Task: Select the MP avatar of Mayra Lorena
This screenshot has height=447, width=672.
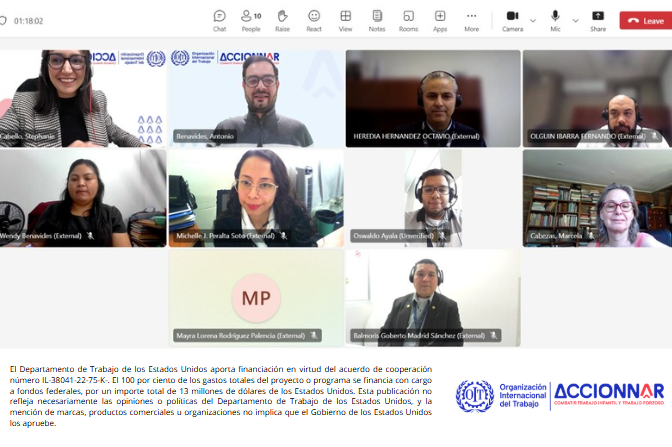Action: click(256, 298)
